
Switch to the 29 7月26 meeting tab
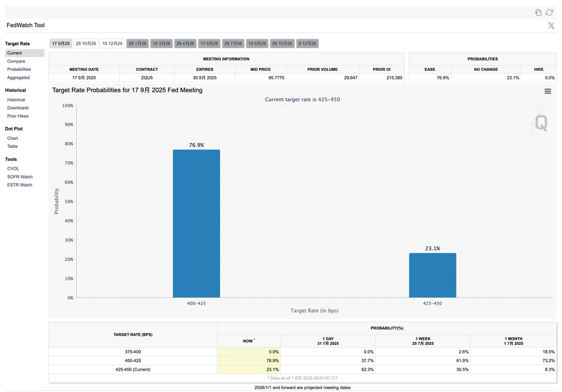tap(233, 44)
